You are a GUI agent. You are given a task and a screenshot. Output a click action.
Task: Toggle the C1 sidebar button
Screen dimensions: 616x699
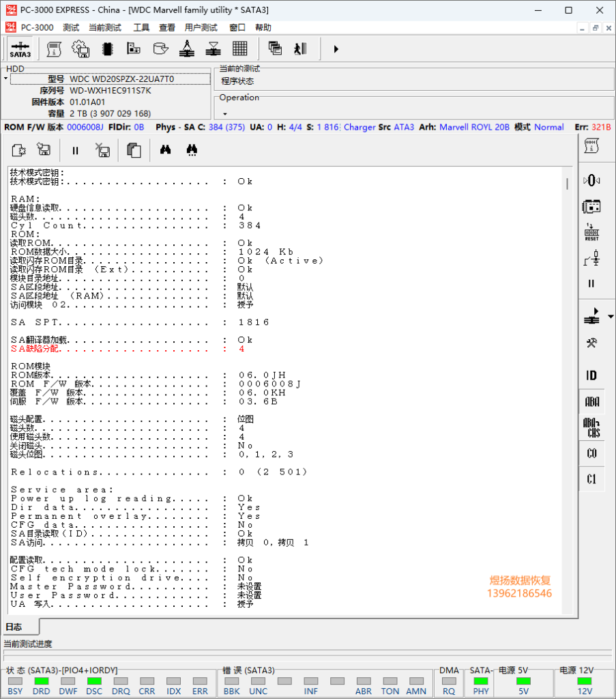(x=591, y=479)
